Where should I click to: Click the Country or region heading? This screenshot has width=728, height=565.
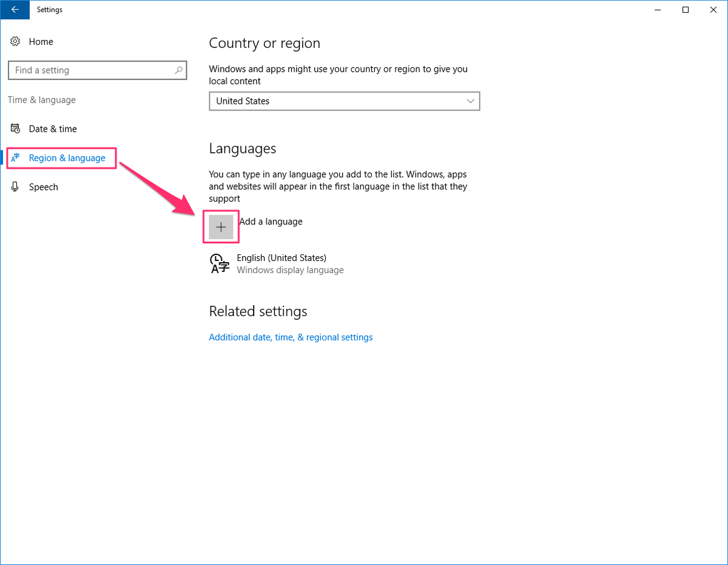click(x=265, y=44)
